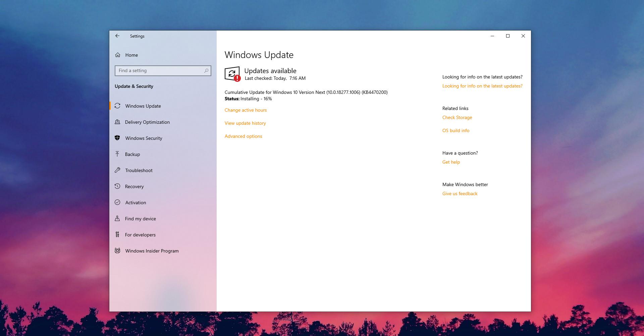This screenshot has width=644, height=336.
Task: Click the Windows Update sync icon in sidebar
Action: point(117,106)
